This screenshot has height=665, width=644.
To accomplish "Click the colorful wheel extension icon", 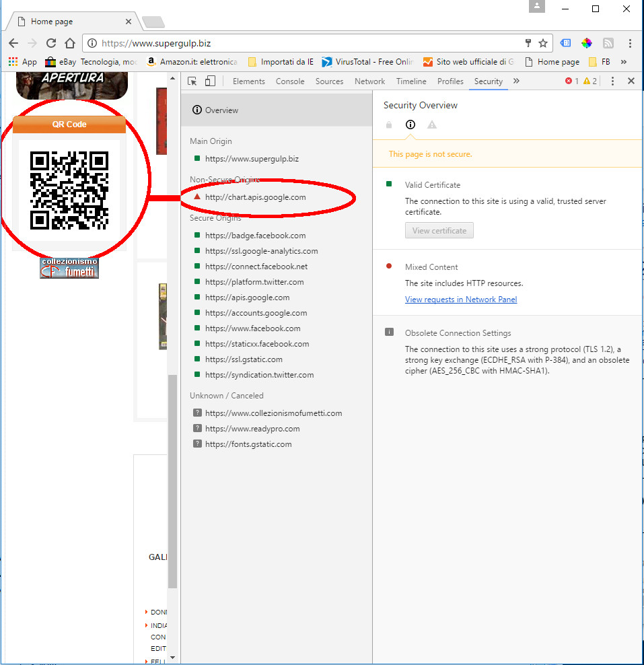I will coord(587,43).
